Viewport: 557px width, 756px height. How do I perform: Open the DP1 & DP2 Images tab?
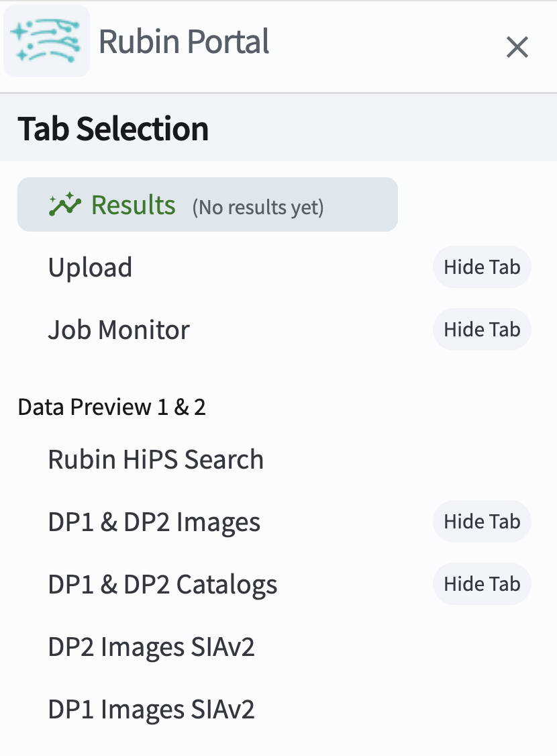154,522
